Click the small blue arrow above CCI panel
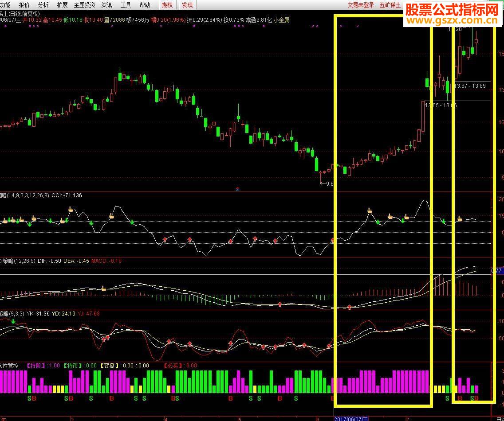This screenshot has width=504, height=421. [x=237, y=189]
